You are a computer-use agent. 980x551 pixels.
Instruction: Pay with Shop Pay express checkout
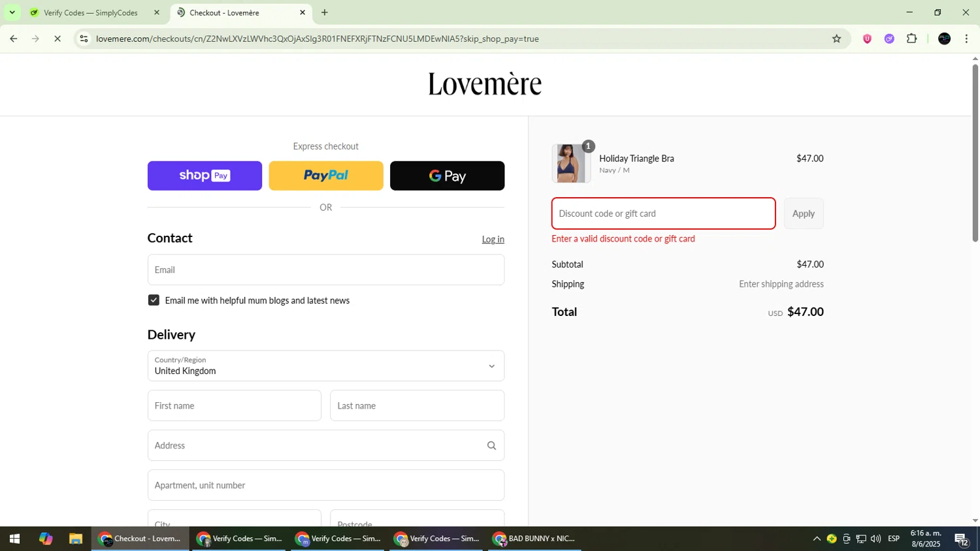pos(204,176)
